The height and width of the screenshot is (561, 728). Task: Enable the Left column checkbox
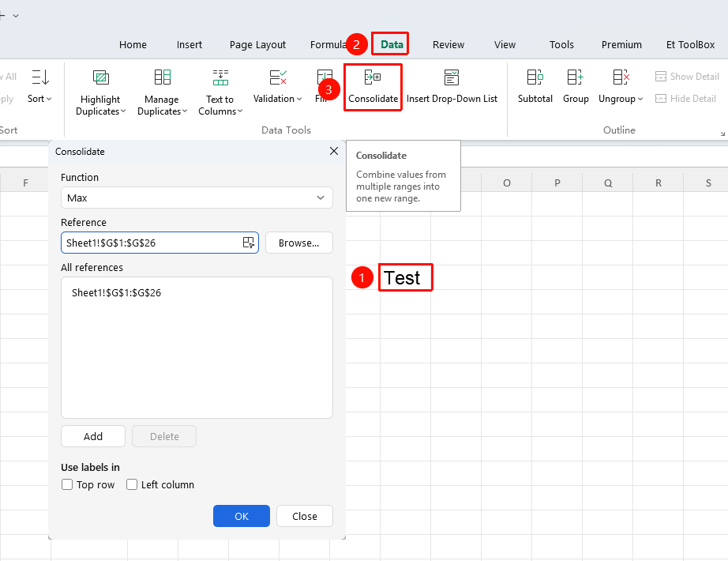click(x=132, y=484)
